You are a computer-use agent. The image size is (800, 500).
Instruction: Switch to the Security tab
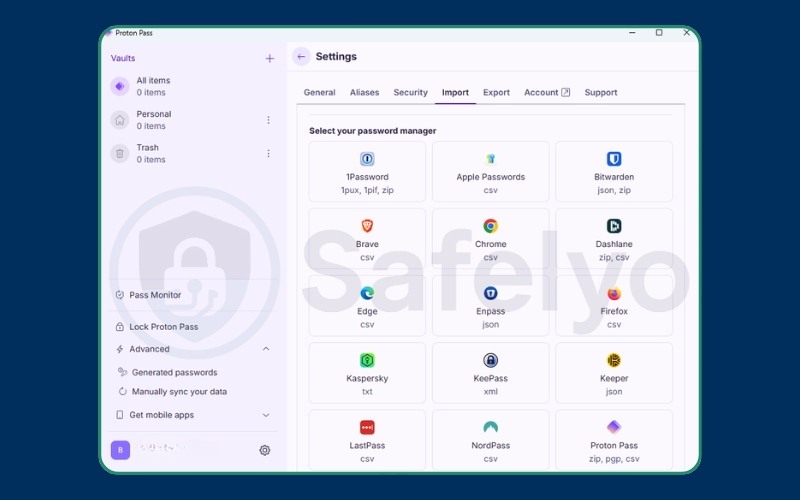pyautogui.click(x=410, y=92)
